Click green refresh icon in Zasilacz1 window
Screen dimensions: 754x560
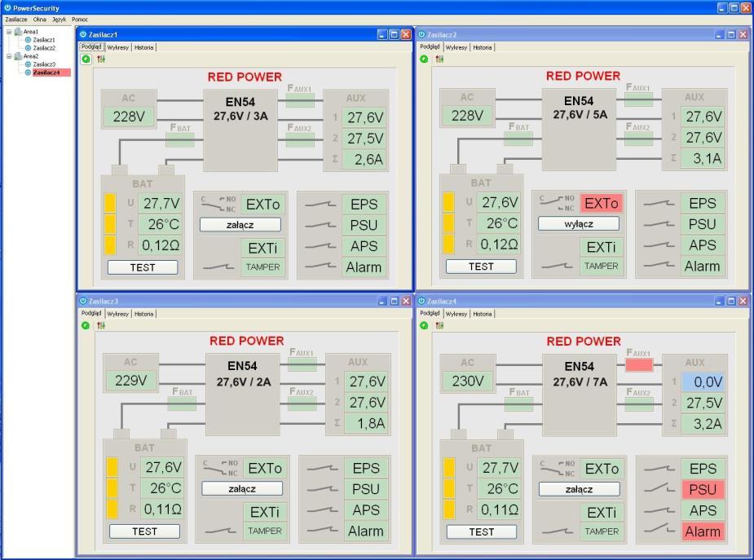tap(86, 60)
